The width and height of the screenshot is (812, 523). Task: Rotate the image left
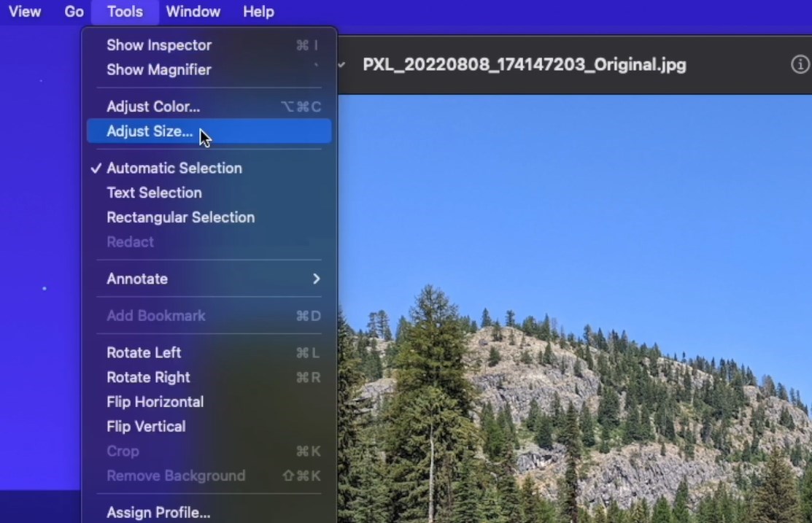coord(144,352)
